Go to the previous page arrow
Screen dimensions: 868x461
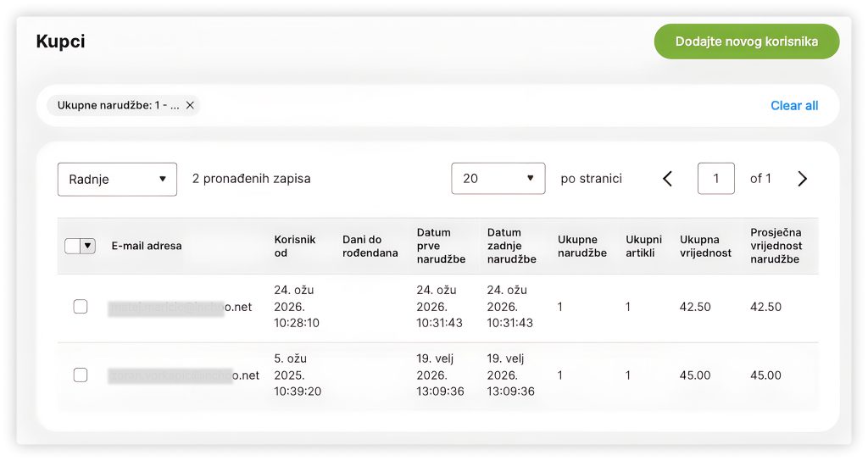pos(667,179)
